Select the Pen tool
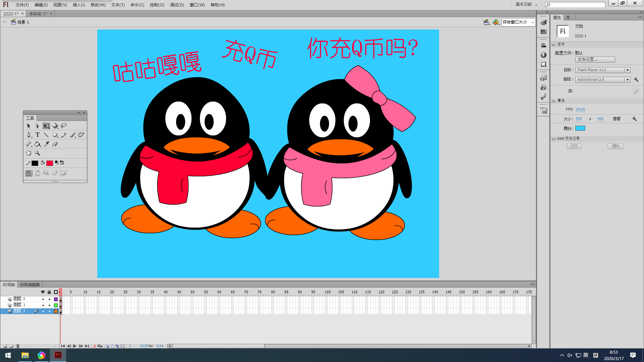This screenshot has width=644, height=362. 29,135
